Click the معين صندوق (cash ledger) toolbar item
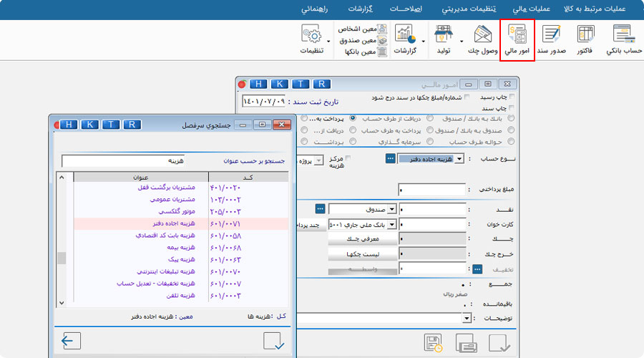Image resolution: width=644 pixels, height=358 pixels. pos(363,40)
